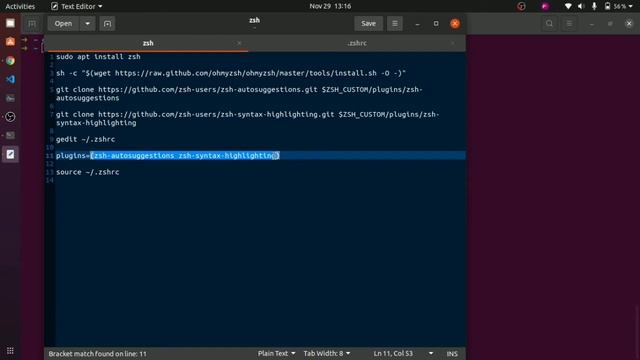Show applications grid in the dock
The image size is (640, 360).
click(10, 351)
